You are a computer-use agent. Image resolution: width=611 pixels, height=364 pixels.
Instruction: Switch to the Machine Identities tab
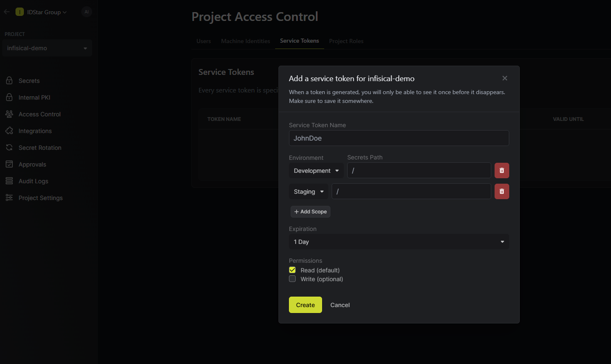tap(245, 41)
